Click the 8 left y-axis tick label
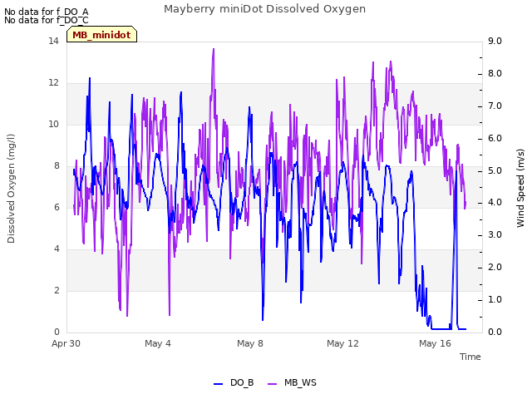 point(57,166)
